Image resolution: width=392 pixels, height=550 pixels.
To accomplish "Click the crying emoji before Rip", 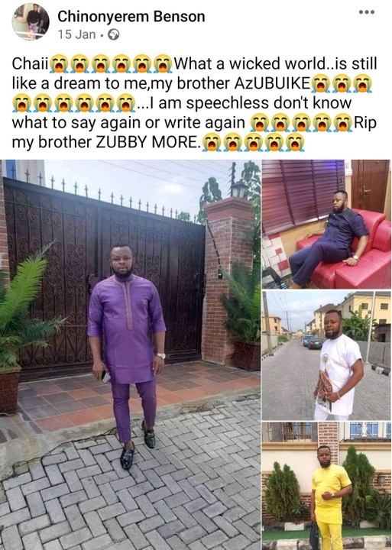I will pyautogui.click(x=343, y=123).
